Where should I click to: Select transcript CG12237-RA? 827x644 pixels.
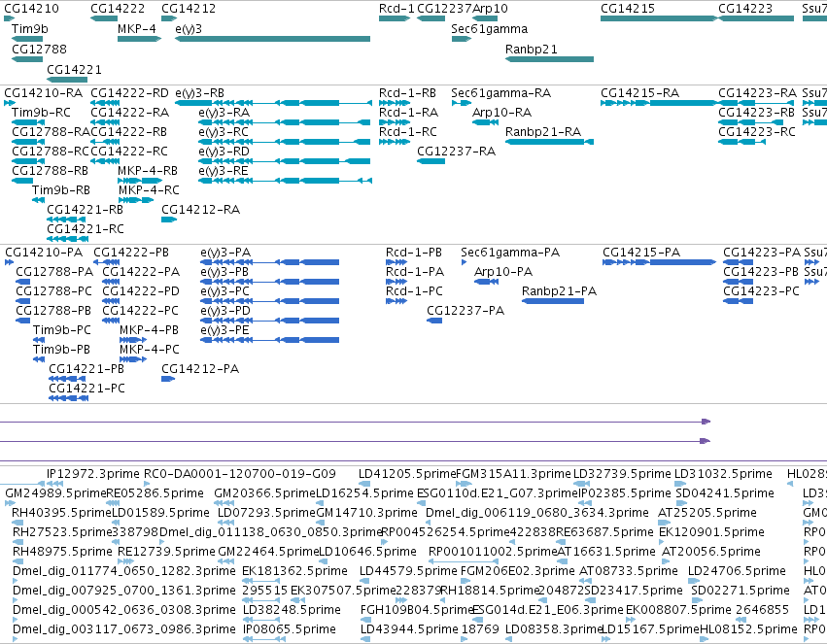pyautogui.click(x=431, y=161)
